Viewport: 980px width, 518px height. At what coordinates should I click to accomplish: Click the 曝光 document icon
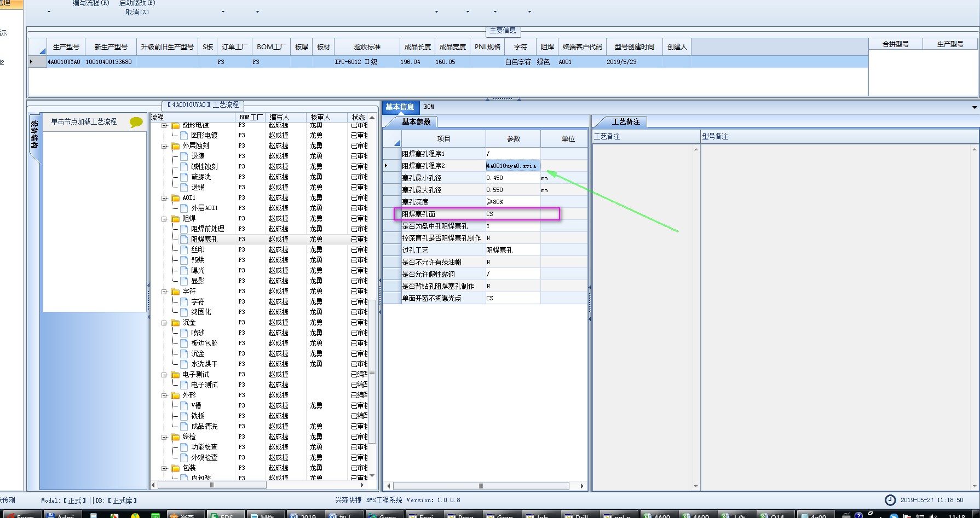[x=184, y=270]
